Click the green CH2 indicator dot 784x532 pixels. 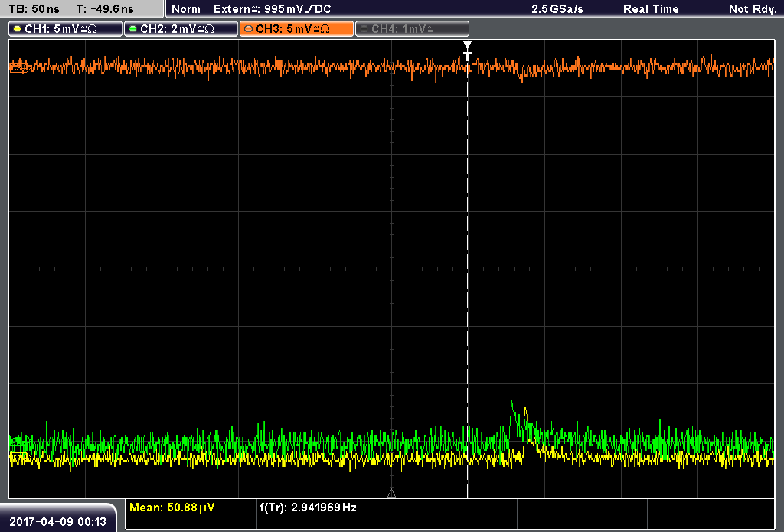[133, 29]
